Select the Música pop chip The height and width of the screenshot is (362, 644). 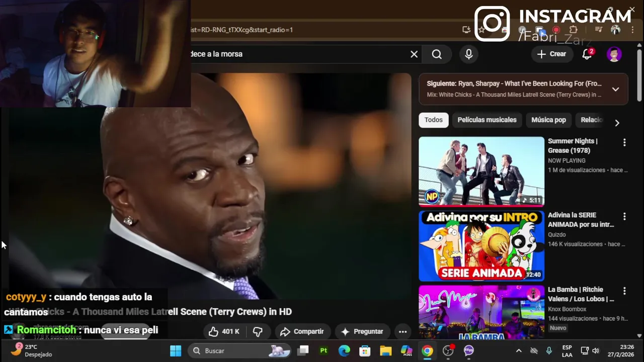pyautogui.click(x=548, y=120)
